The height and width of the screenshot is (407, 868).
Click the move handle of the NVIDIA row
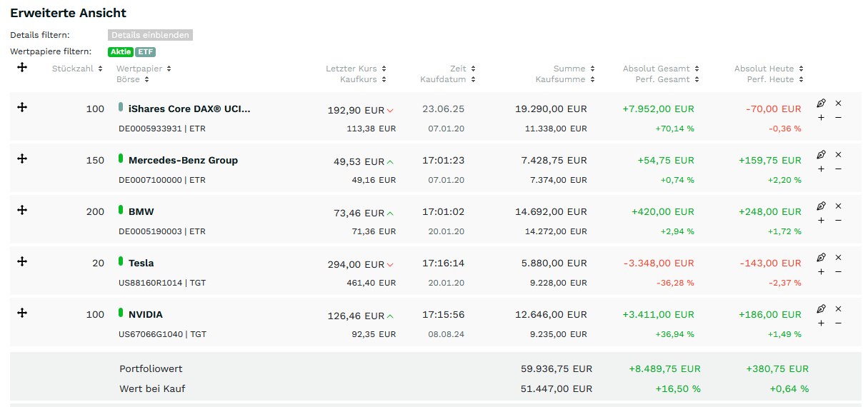click(x=22, y=312)
